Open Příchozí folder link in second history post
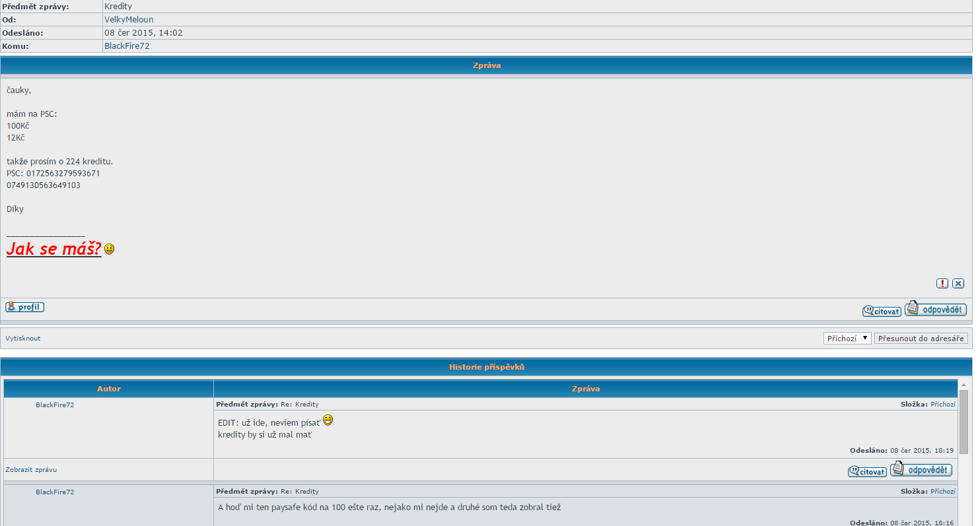 pyautogui.click(x=942, y=491)
